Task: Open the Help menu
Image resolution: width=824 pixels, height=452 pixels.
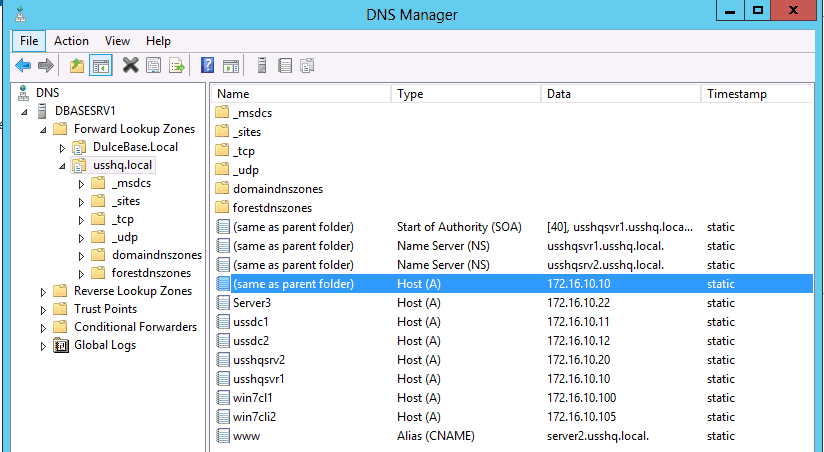Action: (158, 41)
